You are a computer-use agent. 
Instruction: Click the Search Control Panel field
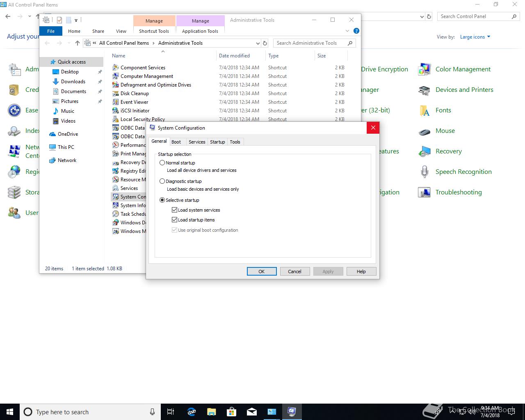[478, 16]
